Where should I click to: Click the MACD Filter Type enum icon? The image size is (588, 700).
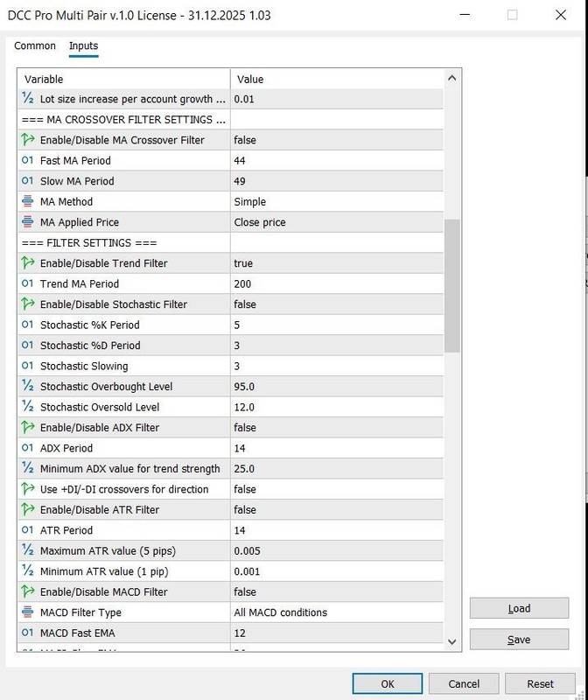pyautogui.click(x=28, y=612)
